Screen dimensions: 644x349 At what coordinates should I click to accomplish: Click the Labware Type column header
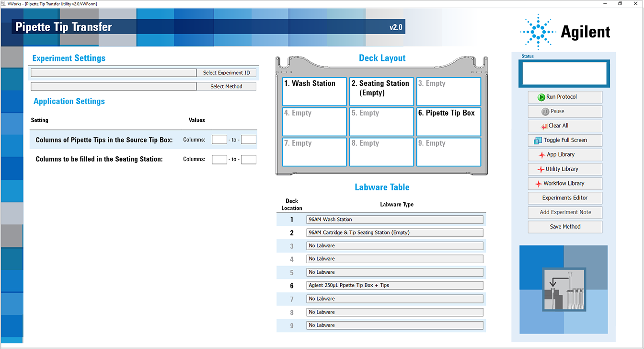[397, 205]
